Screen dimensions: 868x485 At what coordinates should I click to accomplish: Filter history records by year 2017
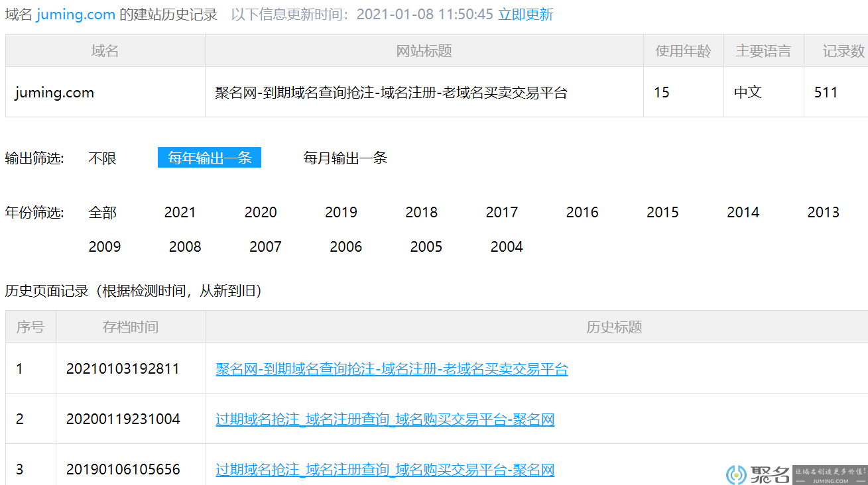point(502,212)
